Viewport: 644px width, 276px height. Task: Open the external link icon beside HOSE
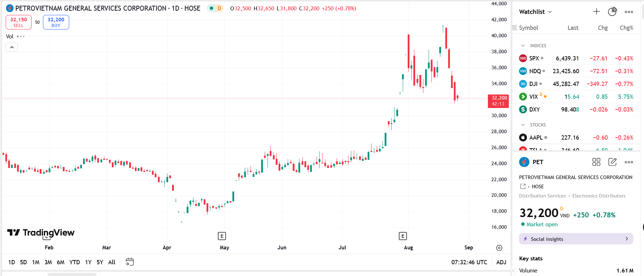pos(523,186)
